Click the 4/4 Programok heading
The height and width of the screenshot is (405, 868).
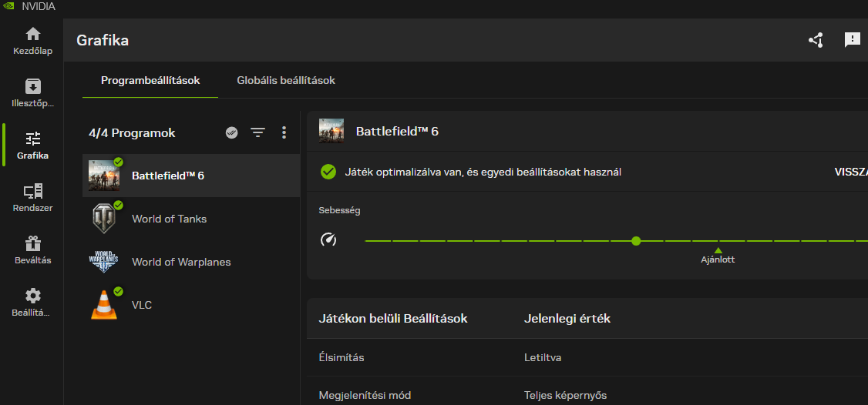pos(132,133)
